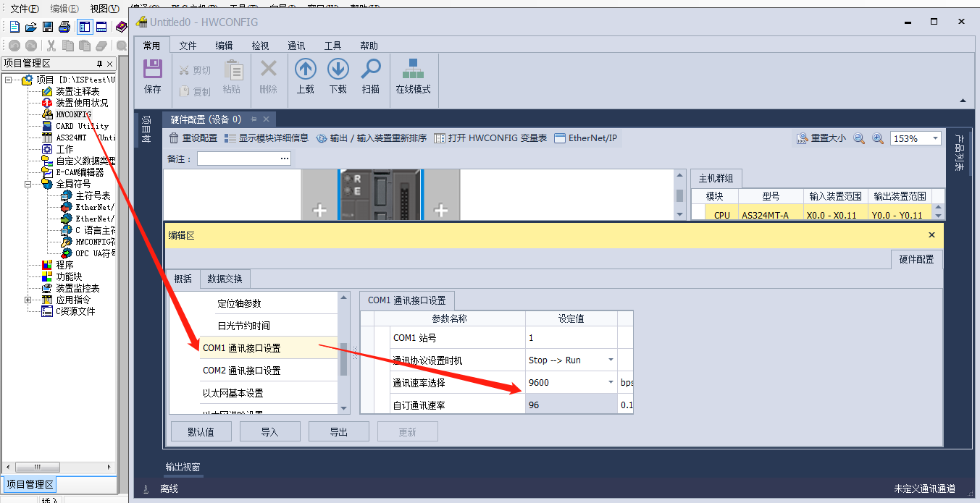Close the yellow 编辑区 panel
The width and height of the screenshot is (980, 503).
931,235
